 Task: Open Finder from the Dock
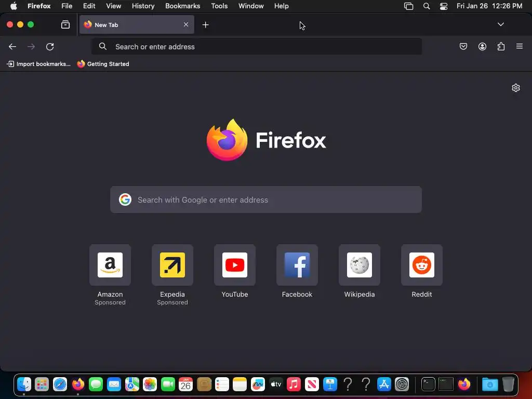(24, 384)
